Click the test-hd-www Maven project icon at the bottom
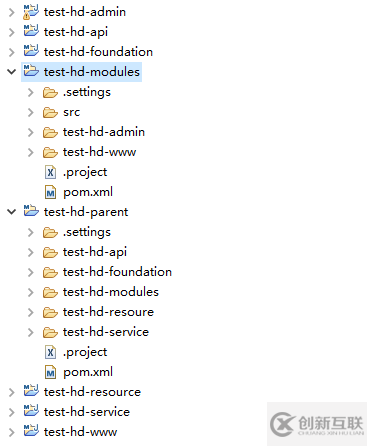Image resolution: width=367 pixels, height=446 pixels. pos(31,431)
